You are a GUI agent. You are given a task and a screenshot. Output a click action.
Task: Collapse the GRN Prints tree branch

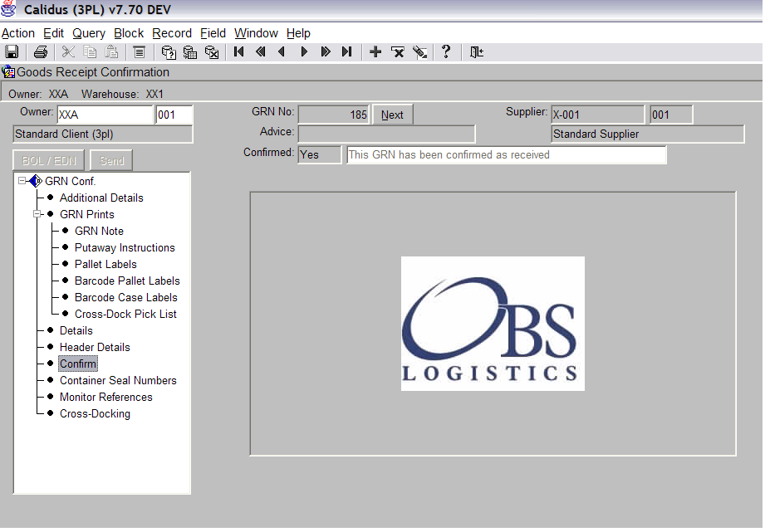[37, 214]
